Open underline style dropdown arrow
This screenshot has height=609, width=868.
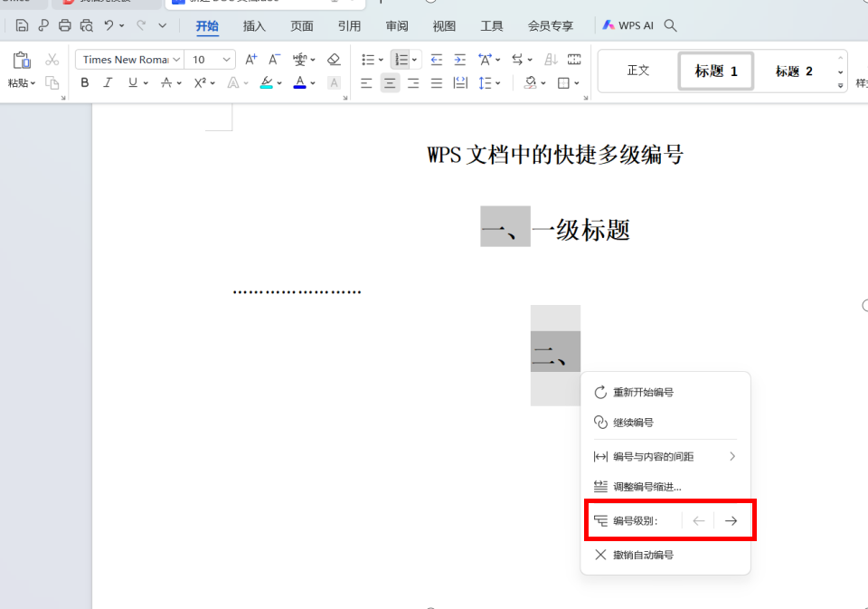[x=146, y=83]
